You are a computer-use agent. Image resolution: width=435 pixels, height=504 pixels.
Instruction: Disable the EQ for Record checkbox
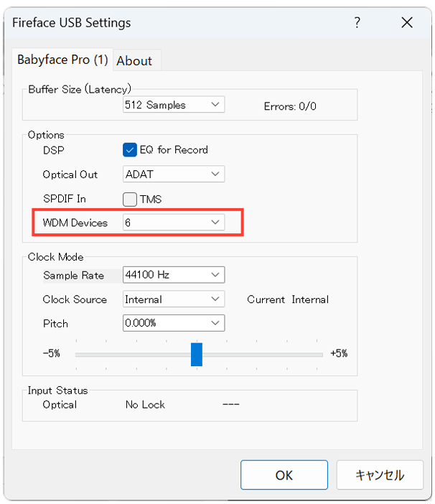pyautogui.click(x=130, y=150)
